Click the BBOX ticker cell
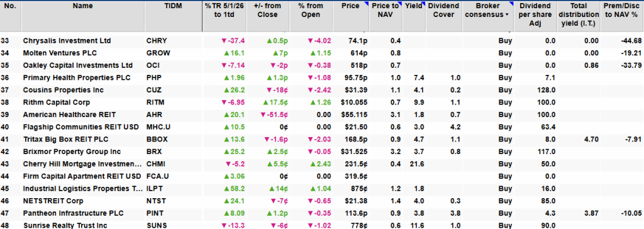This screenshot has height=229, width=644. point(157,140)
